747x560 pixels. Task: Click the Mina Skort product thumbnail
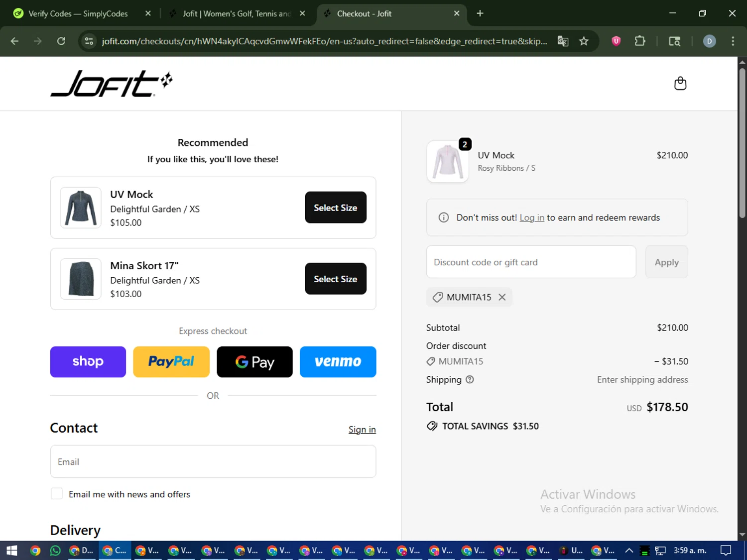click(81, 279)
